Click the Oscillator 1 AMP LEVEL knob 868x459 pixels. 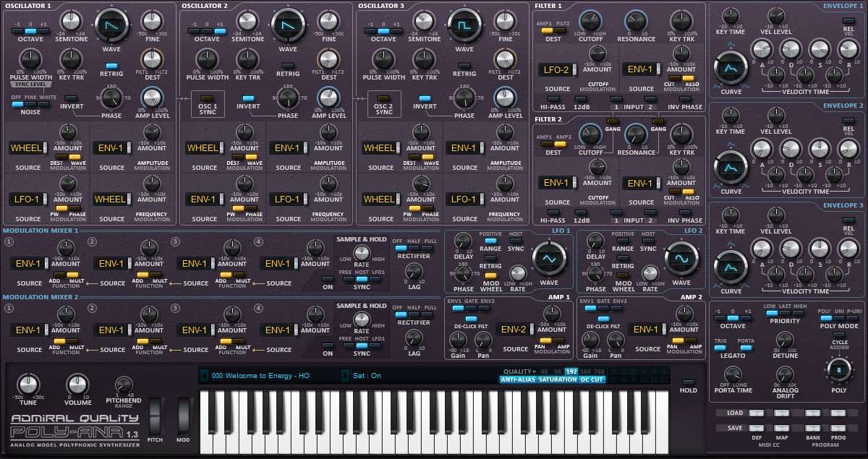point(151,97)
